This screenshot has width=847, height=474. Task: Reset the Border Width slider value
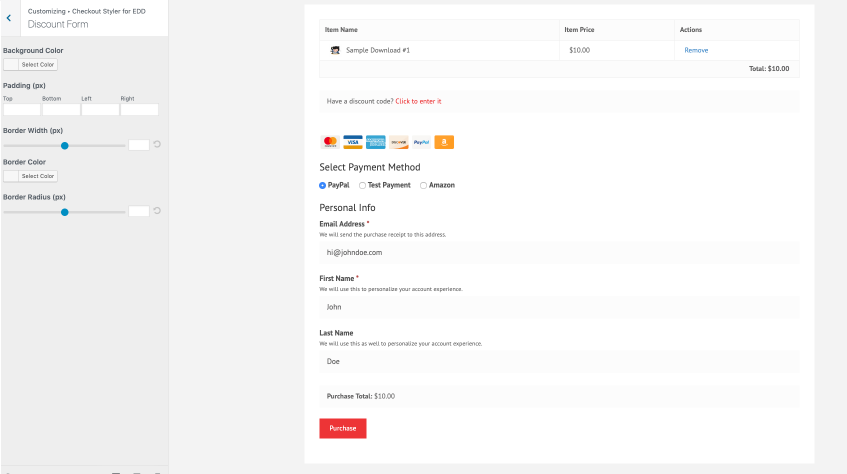click(157, 144)
